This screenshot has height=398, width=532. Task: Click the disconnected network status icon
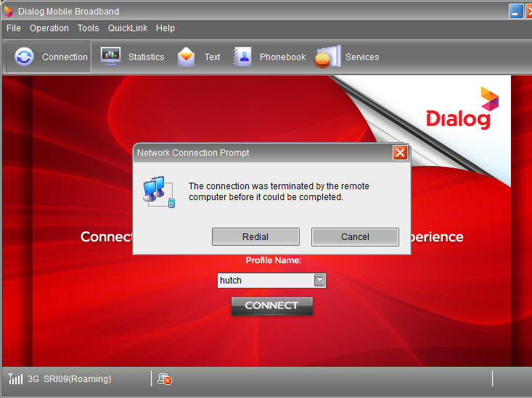click(x=165, y=379)
